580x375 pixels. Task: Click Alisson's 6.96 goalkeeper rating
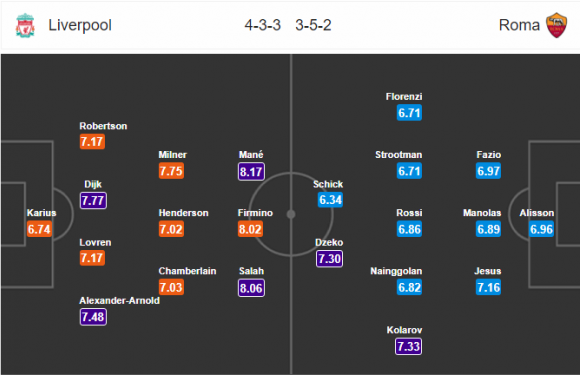tap(542, 229)
